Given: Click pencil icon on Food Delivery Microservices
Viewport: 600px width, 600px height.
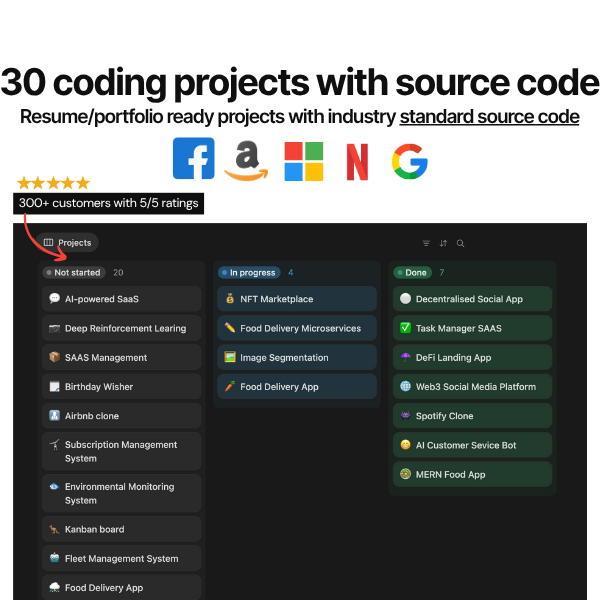Looking at the screenshot, I should pos(230,328).
